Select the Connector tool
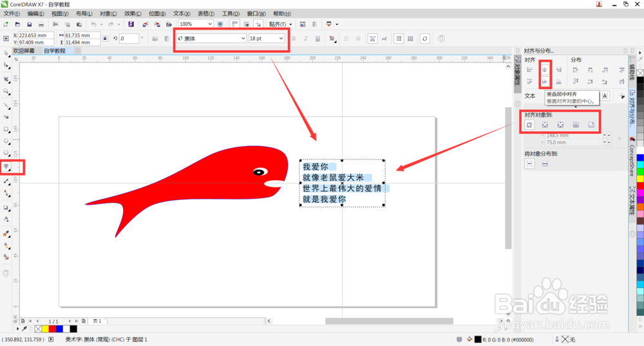This screenshot has height=346, width=644. (x=6, y=193)
